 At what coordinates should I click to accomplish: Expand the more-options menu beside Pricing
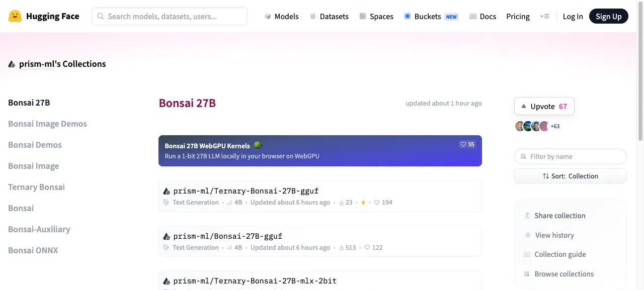coord(544,17)
